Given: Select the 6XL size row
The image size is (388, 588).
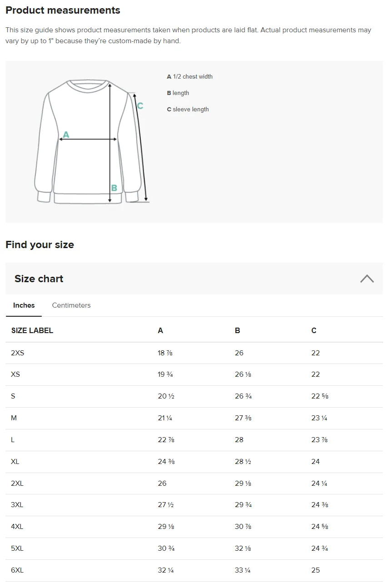Looking at the screenshot, I should (194, 570).
